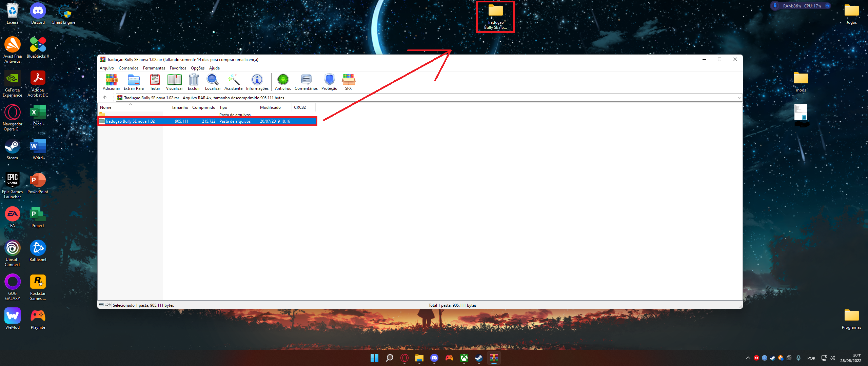Open the Ferramentas menu
Screen dimensions: 868x366
(154, 68)
